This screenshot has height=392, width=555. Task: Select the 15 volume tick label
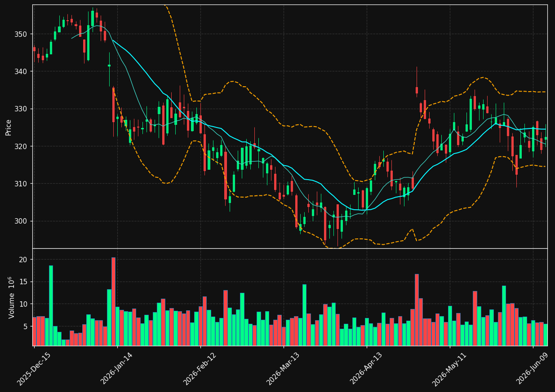pos(23,282)
